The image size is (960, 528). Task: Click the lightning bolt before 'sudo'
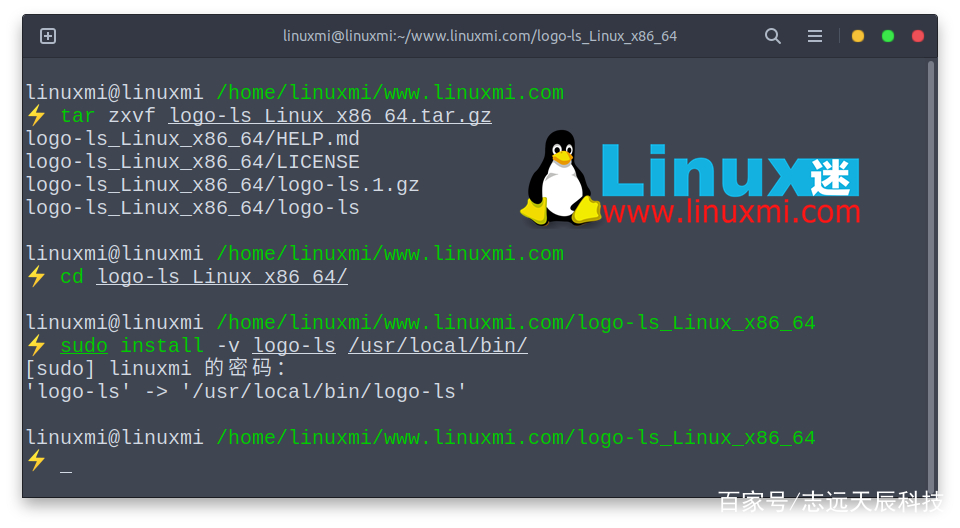[x=37, y=345]
